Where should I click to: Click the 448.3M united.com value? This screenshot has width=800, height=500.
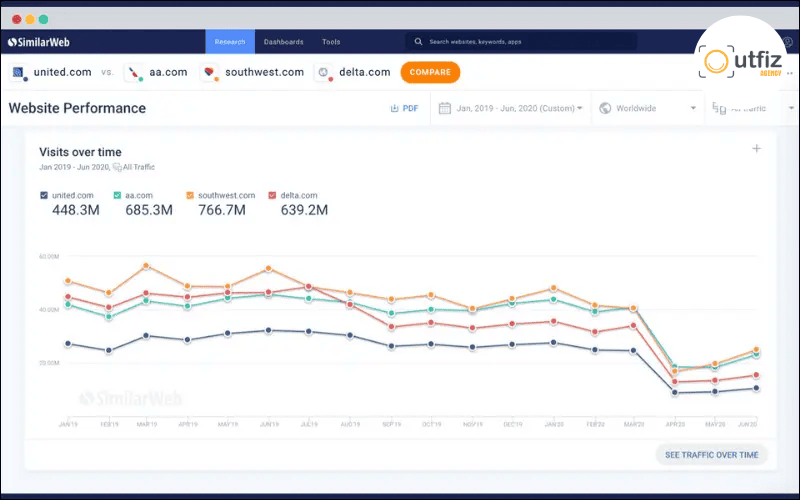[76, 210]
